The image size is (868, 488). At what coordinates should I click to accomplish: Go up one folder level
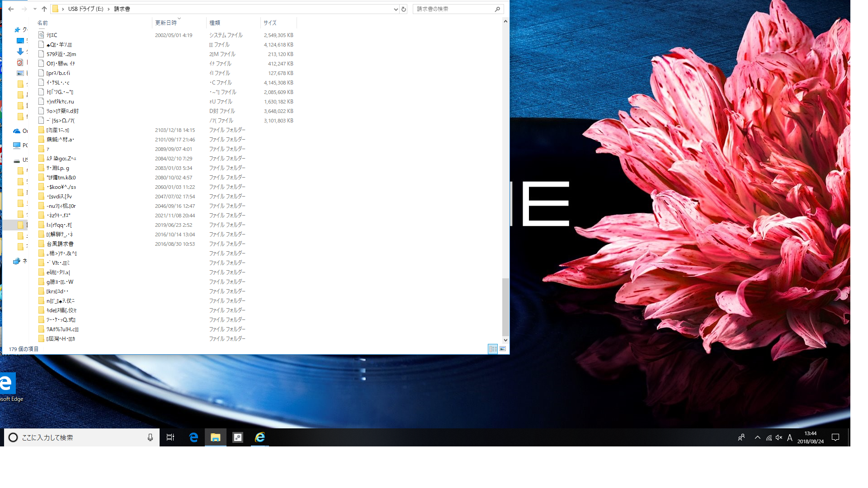44,9
